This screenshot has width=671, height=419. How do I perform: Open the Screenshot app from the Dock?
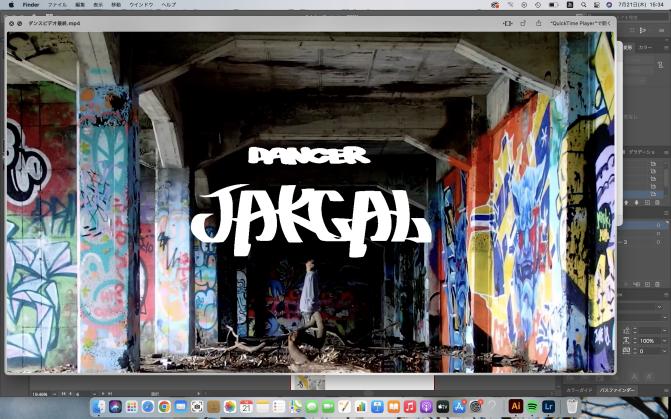(x=197, y=406)
